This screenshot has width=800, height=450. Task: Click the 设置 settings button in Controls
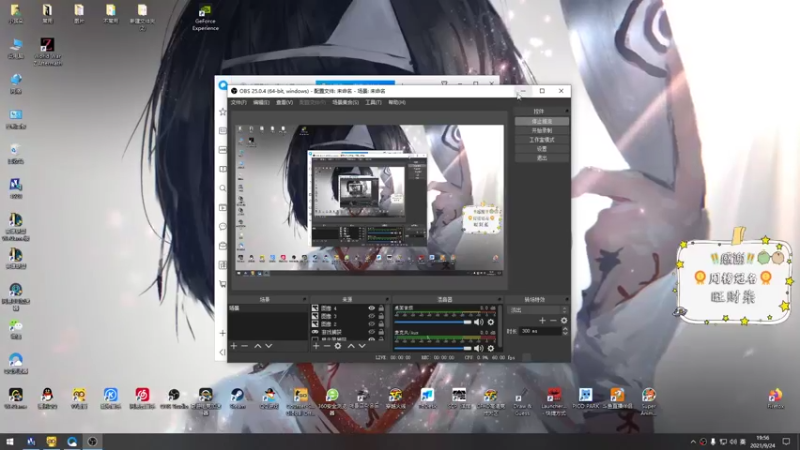tap(541, 149)
